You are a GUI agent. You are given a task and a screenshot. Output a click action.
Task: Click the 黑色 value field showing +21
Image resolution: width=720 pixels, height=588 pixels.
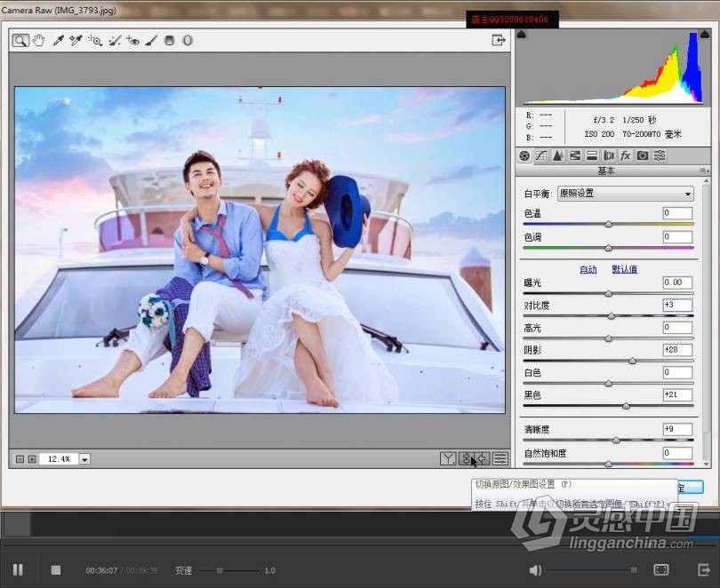coord(677,395)
